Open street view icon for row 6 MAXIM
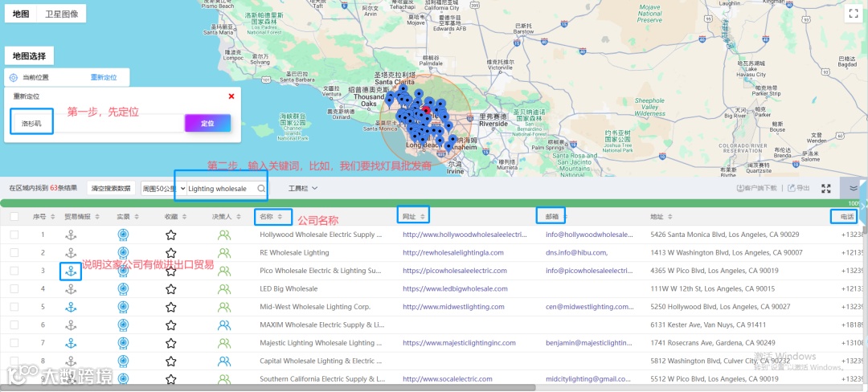Viewport: 868px width, 392px height. tap(124, 325)
